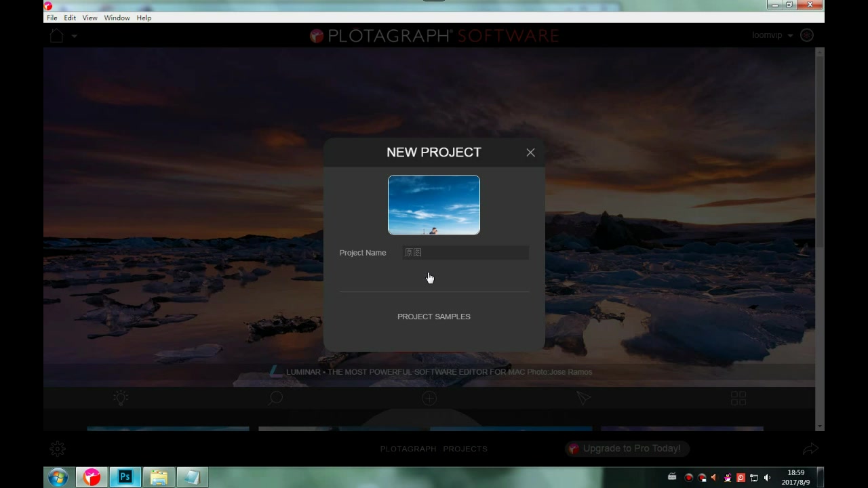Click the notepad app taskbar icon
Screen dimensions: 868x488
pos(193,477)
